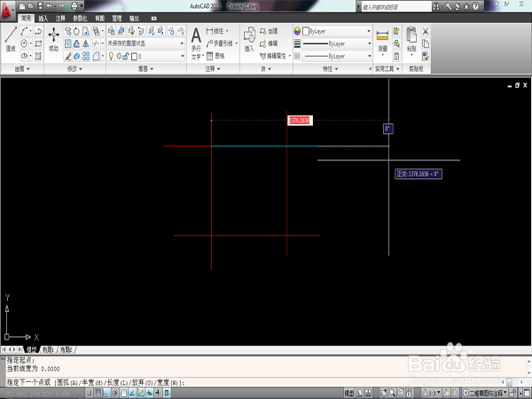Click the Create block button (创建)
This screenshot has width=532, height=399.
pos(269,31)
